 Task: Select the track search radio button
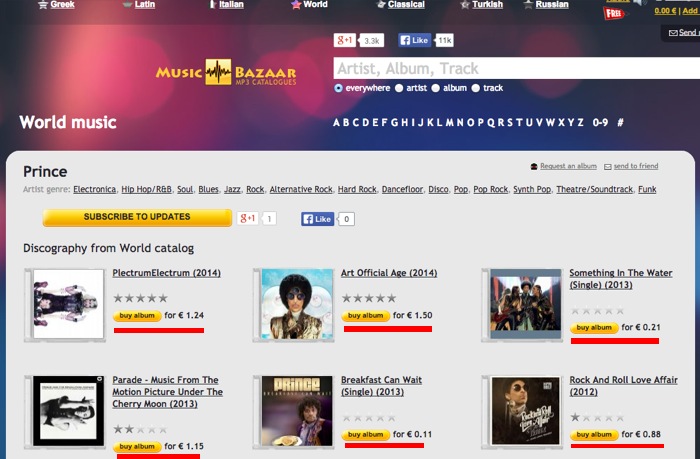point(476,88)
